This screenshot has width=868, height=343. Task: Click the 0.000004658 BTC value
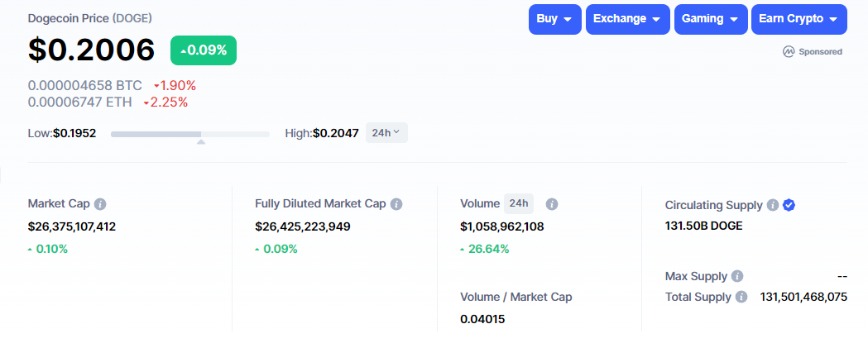point(84,86)
